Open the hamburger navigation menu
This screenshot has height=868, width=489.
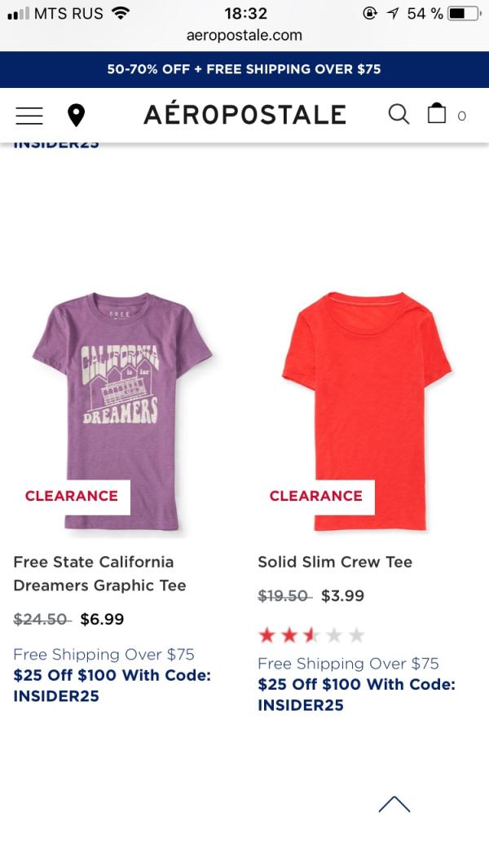(x=29, y=116)
